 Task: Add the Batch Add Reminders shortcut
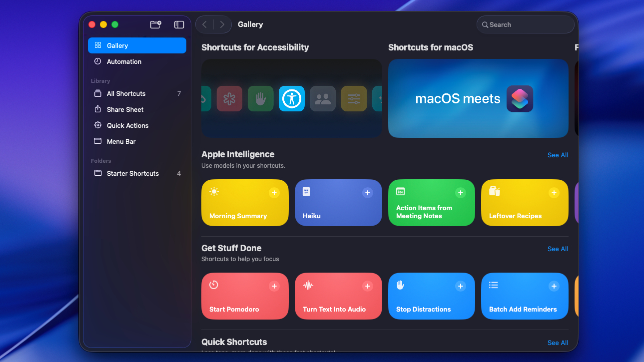pyautogui.click(x=554, y=286)
